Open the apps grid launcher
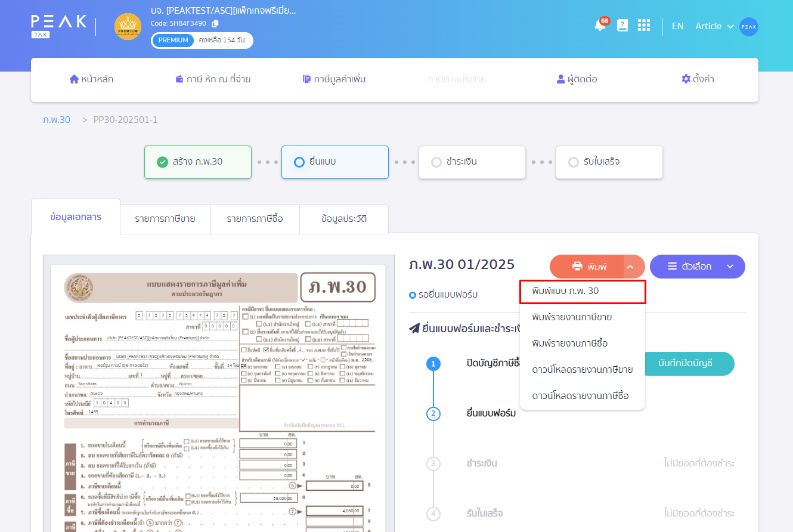 click(x=644, y=26)
